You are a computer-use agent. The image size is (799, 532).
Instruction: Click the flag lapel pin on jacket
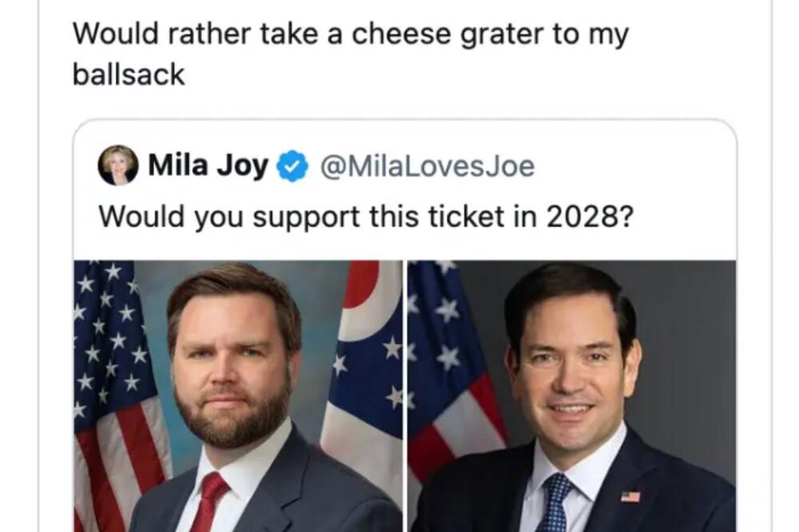pyautogui.click(x=630, y=496)
